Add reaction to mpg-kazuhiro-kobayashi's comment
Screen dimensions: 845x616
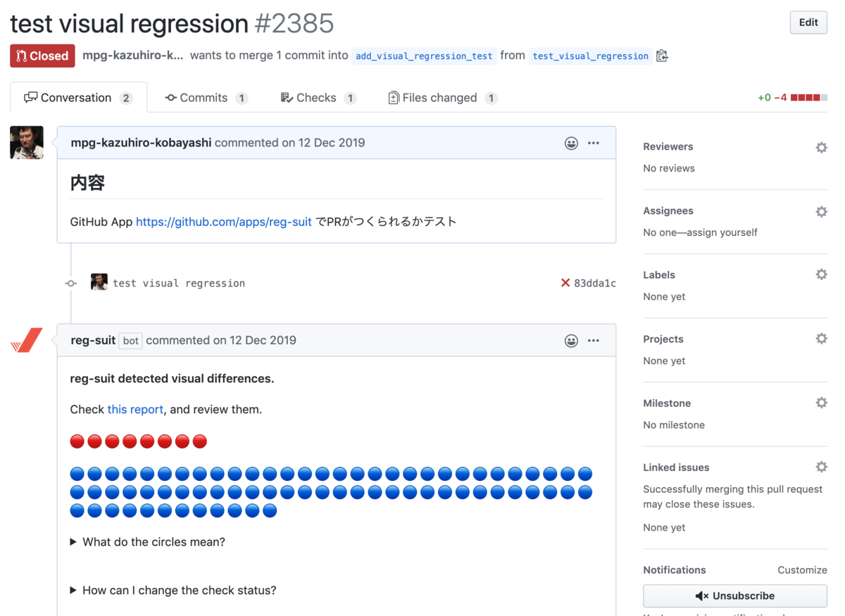[x=571, y=143]
